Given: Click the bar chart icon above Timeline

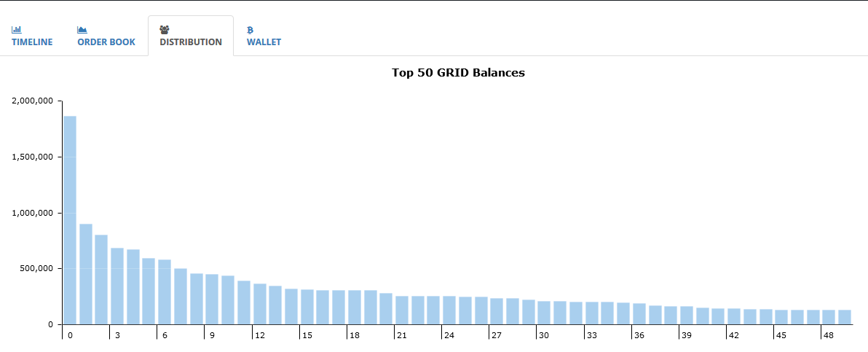Looking at the screenshot, I should click(x=16, y=30).
